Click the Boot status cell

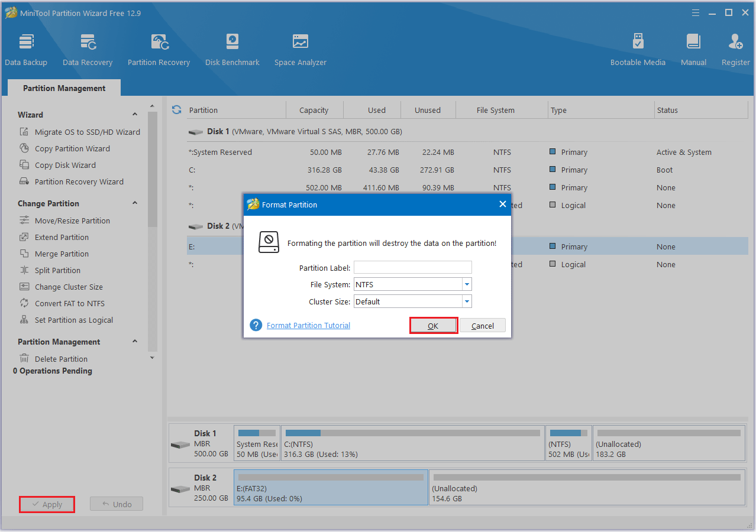664,170
